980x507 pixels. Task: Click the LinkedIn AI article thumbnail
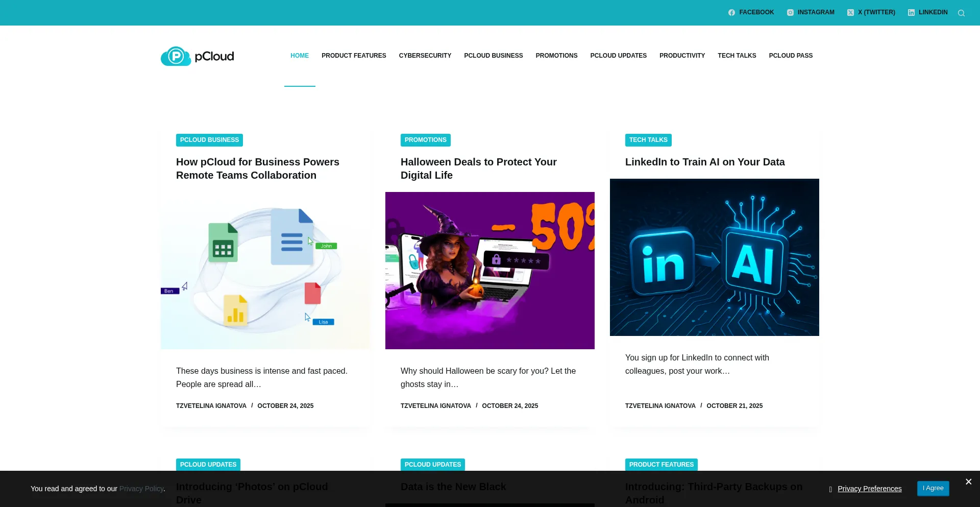tap(714, 257)
